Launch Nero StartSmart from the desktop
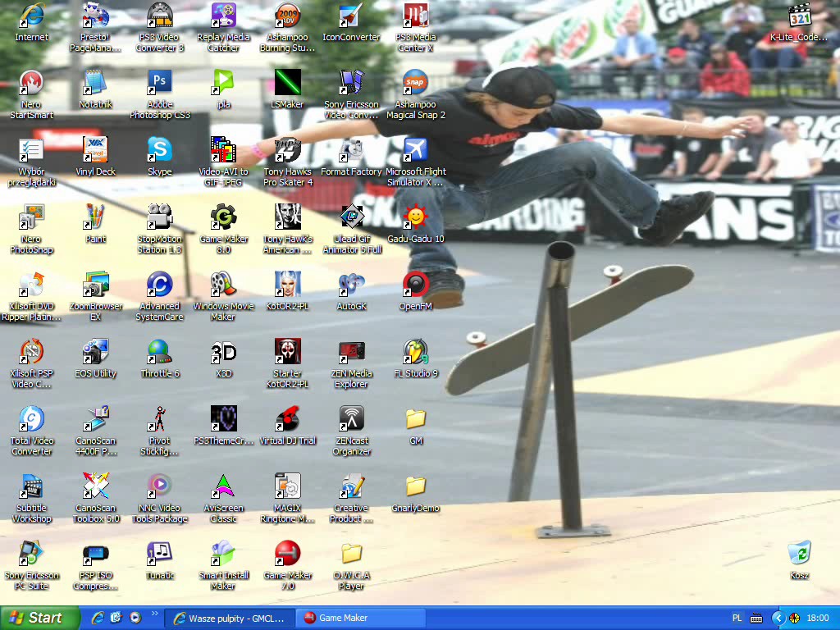The width and height of the screenshot is (840, 630). point(31,82)
